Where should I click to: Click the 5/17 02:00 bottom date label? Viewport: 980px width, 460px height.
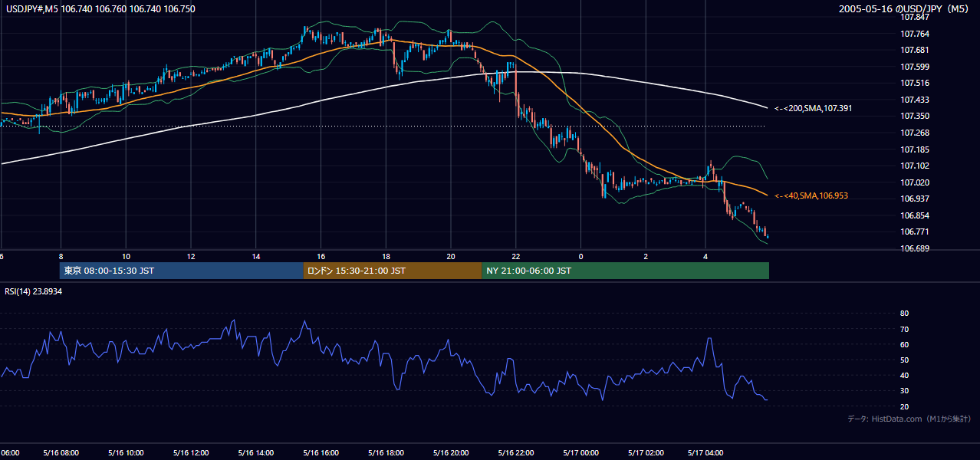click(x=646, y=452)
